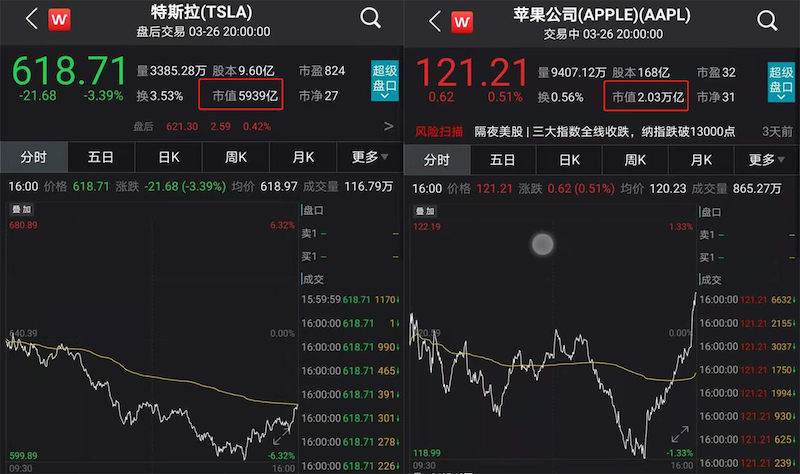Viewport: 800px width, 474px height.
Task: Tap Tesla share capital 股本9.60亿
Action: tap(243, 70)
